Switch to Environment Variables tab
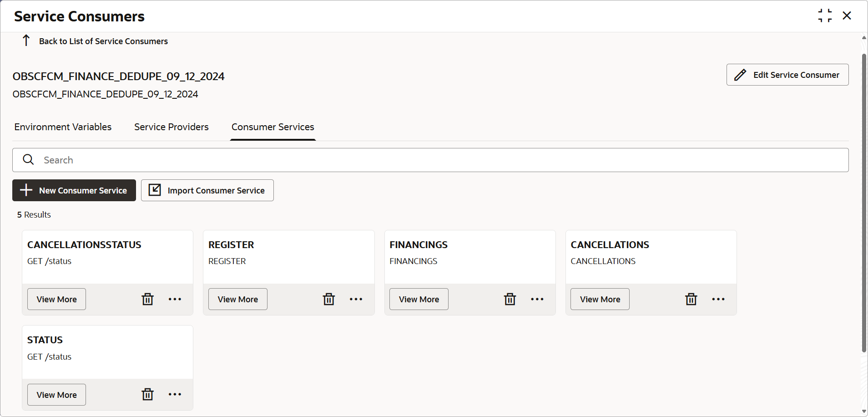This screenshot has width=868, height=417. tap(63, 127)
